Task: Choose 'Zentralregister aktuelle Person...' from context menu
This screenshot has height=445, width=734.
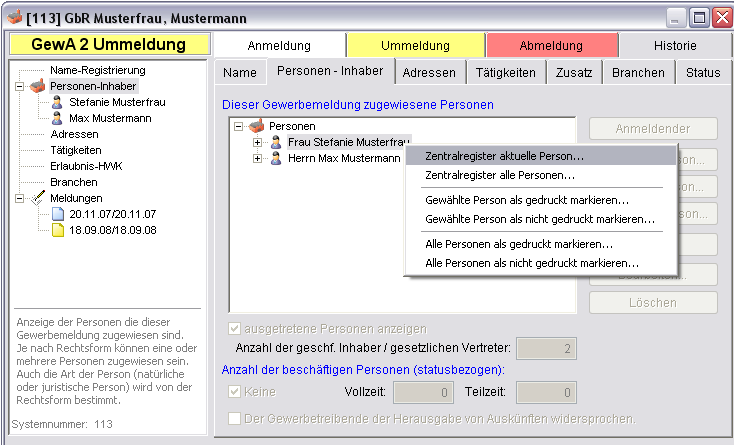Action: coord(504,156)
